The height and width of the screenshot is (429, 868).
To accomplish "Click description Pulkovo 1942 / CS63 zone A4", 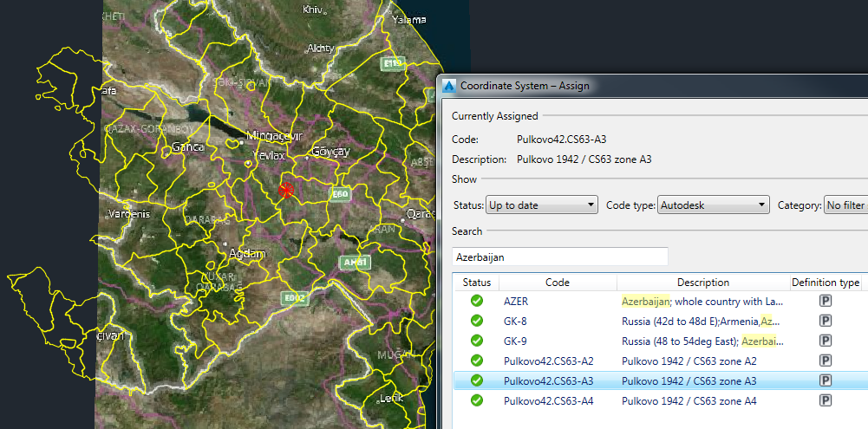I will (689, 400).
